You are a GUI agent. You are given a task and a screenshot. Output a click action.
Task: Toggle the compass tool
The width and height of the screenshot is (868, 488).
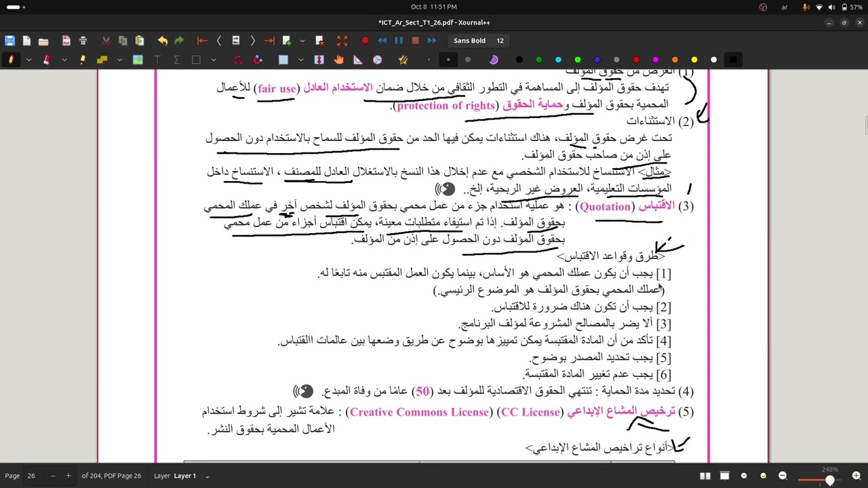377,60
